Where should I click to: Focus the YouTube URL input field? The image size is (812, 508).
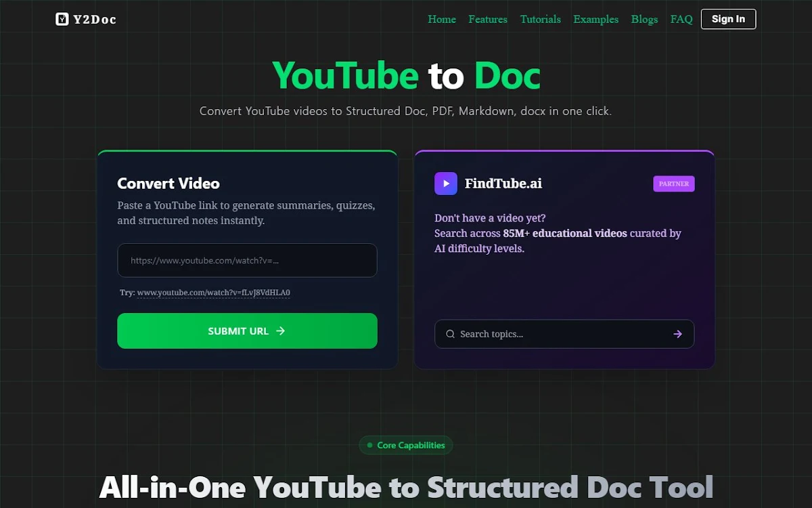pyautogui.click(x=247, y=260)
